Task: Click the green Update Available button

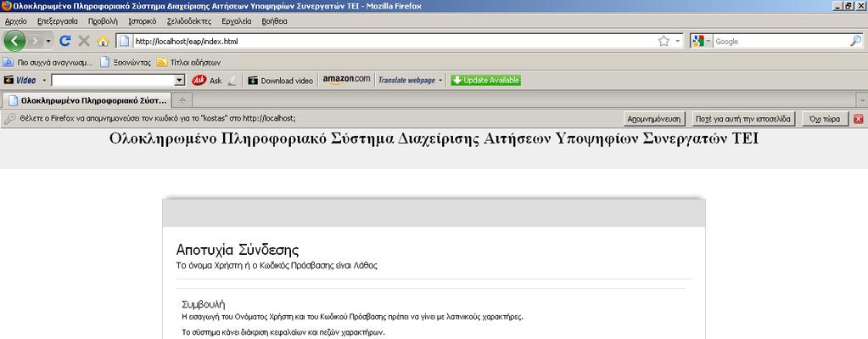Action: (x=485, y=81)
